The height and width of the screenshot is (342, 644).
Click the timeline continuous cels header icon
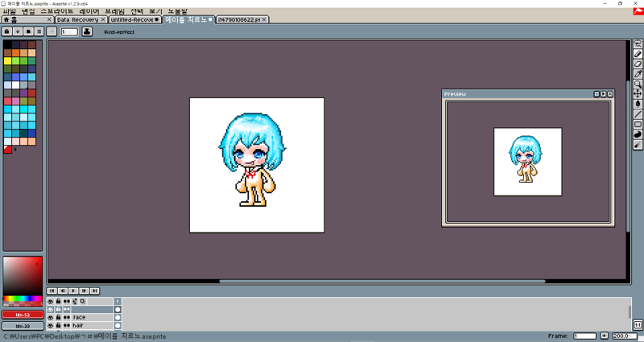[x=67, y=301]
